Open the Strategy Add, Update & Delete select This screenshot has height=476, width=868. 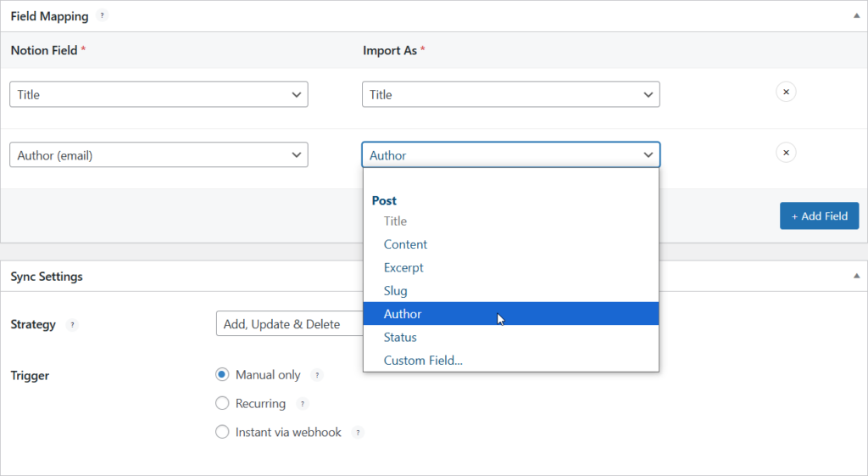(290, 323)
